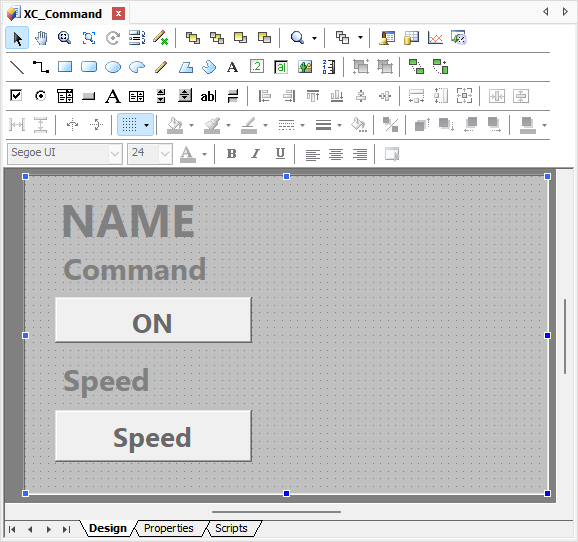Insert the ab| text box control
This screenshot has width=578, height=542.
click(x=208, y=96)
